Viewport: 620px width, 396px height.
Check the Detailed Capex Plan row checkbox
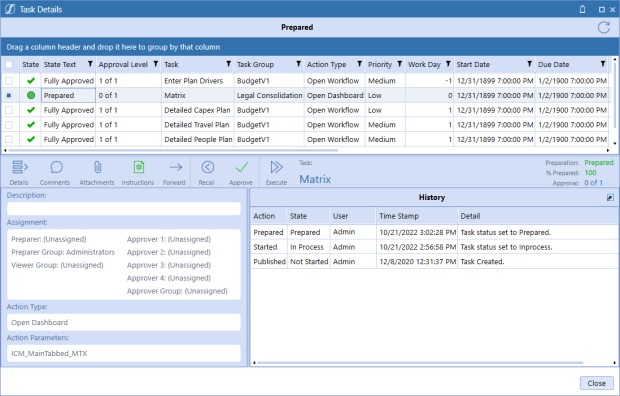(9, 110)
